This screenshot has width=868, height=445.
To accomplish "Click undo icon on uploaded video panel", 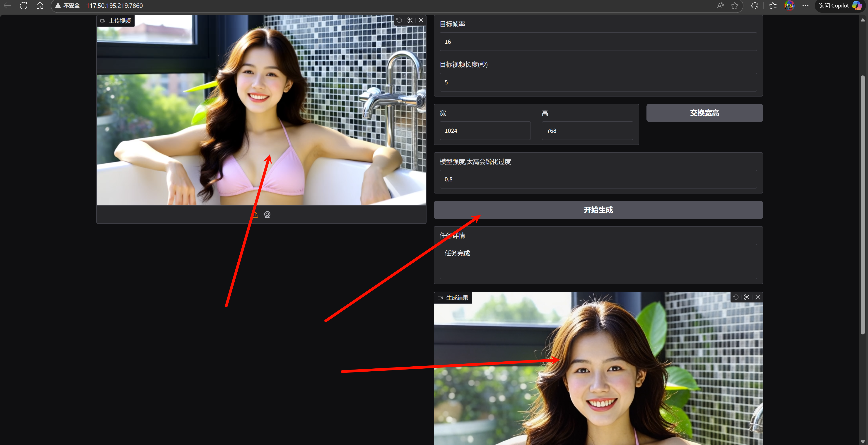I will click(x=399, y=20).
